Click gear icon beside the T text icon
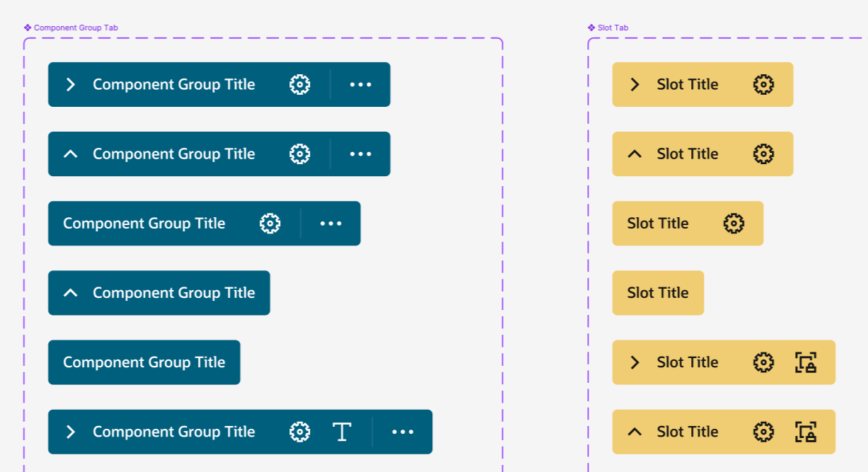 tap(300, 432)
